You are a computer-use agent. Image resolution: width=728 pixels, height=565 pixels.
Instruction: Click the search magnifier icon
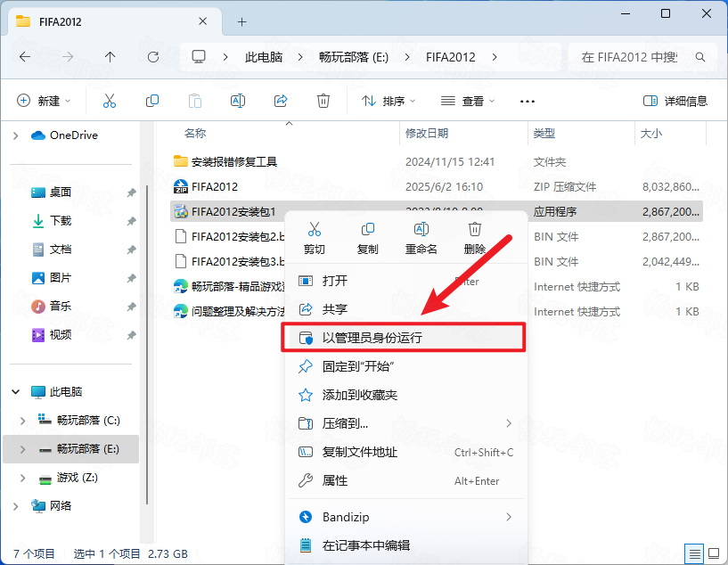tap(700, 57)
